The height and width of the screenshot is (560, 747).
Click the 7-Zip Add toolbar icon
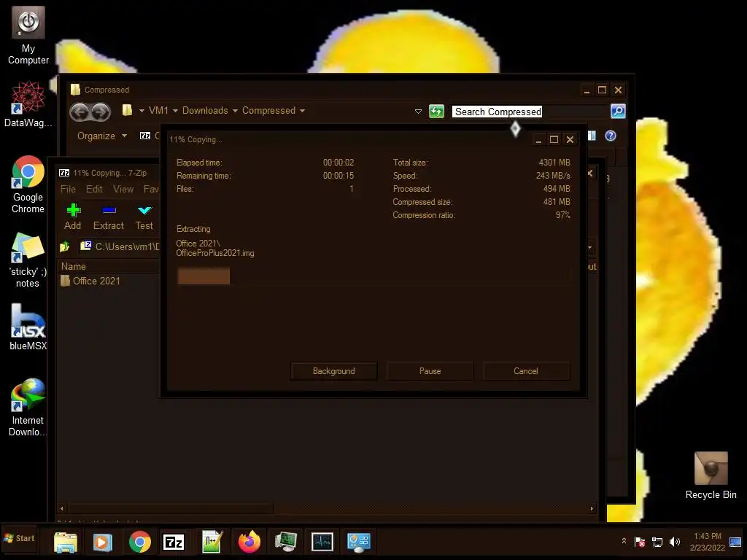[73, 217]
